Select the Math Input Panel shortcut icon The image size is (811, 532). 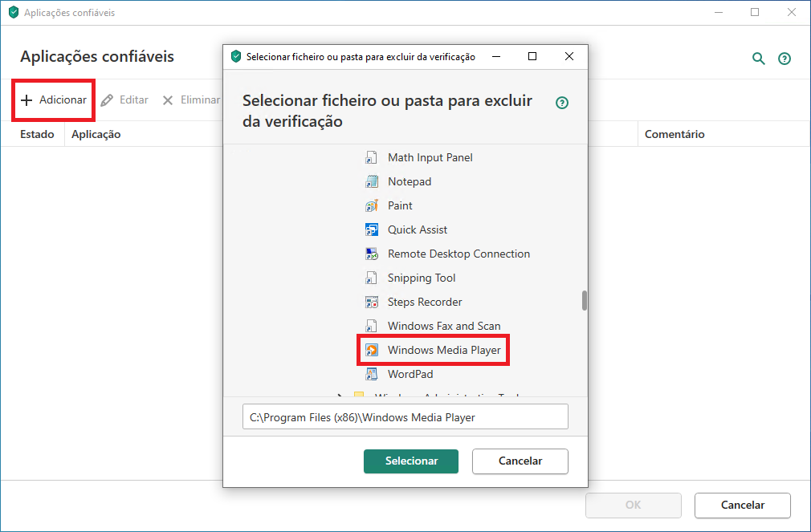[x=371, y=157]
